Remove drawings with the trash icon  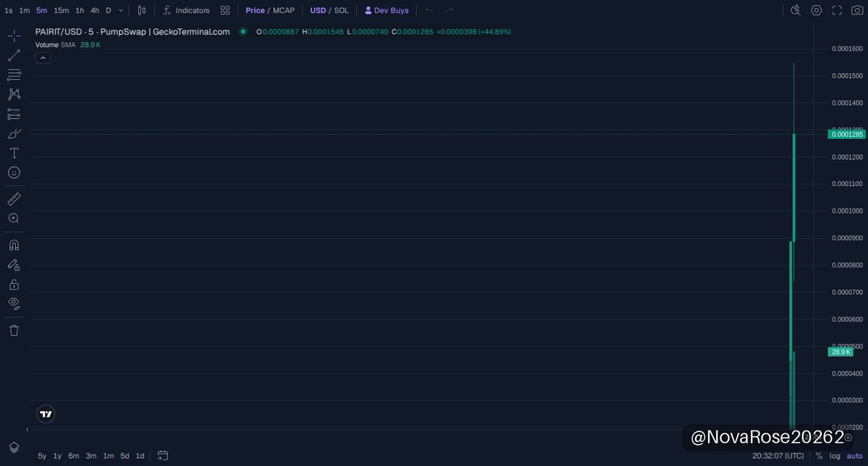[x=14, y=330]
